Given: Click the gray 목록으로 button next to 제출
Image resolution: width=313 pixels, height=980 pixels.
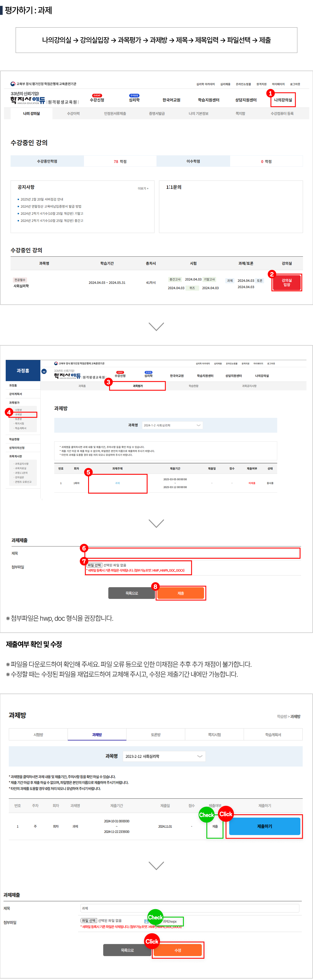Looking at the screenshot, I should tap(132, 593).
